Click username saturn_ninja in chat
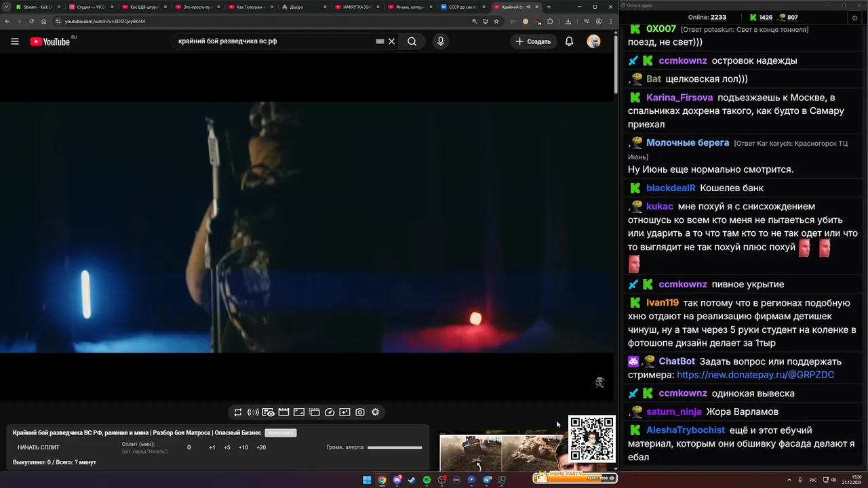 tap(674, 411)
